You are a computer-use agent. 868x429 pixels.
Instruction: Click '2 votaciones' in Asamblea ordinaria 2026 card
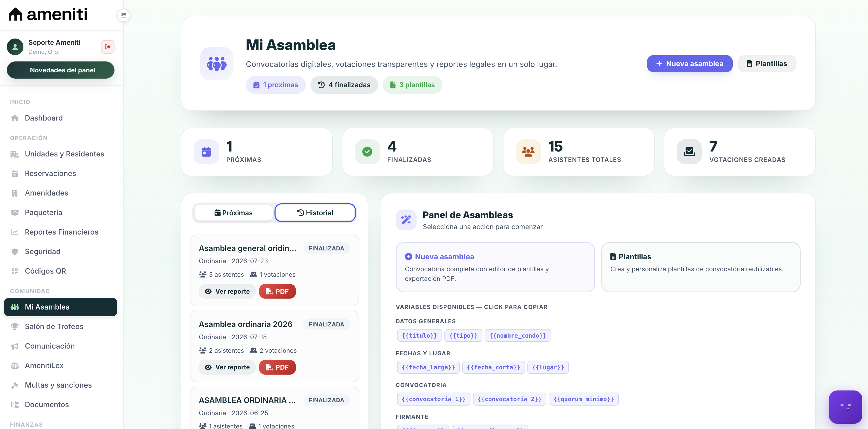(273, 350)
